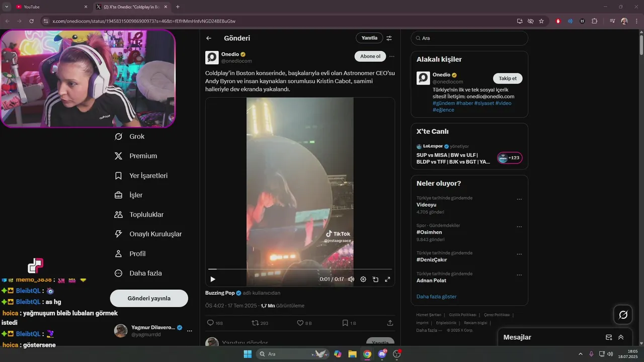Open the post's three-dot more menu
644x362 pixels.
click(392, 56)
